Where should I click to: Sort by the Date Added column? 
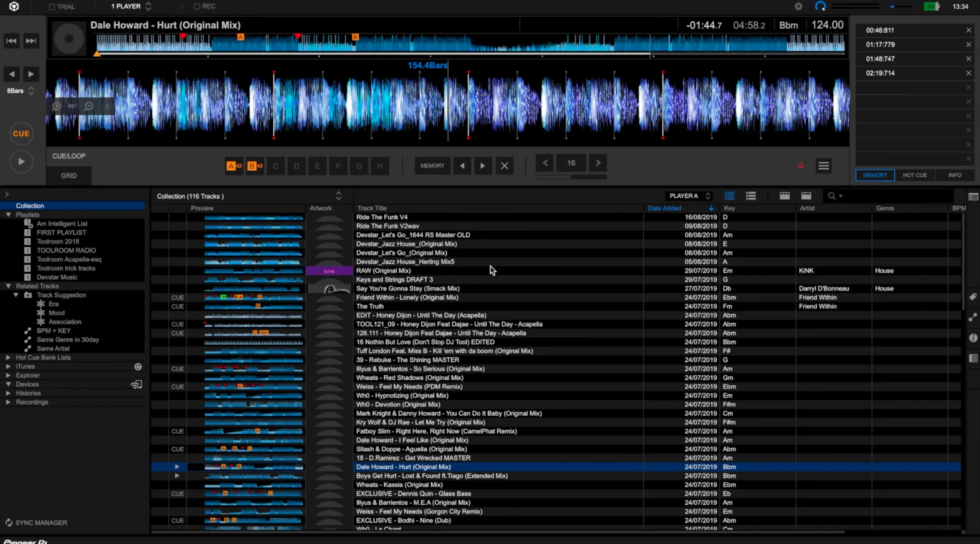[x=680, y=208]
